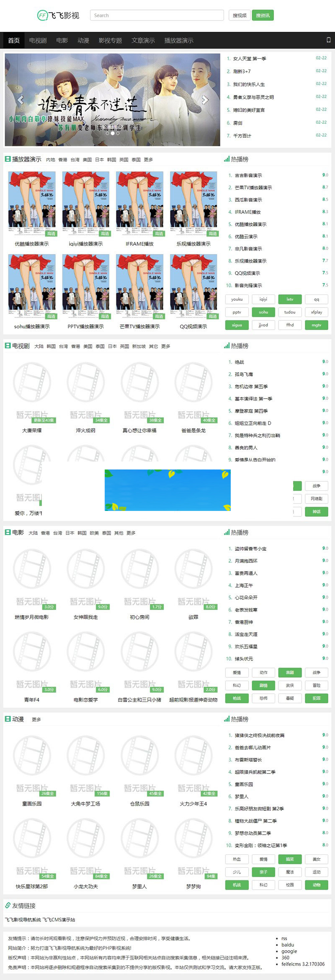This screenshot has width=335, height=980.
Task: Advance carousel with right arrow
Action: pos(205,100)
